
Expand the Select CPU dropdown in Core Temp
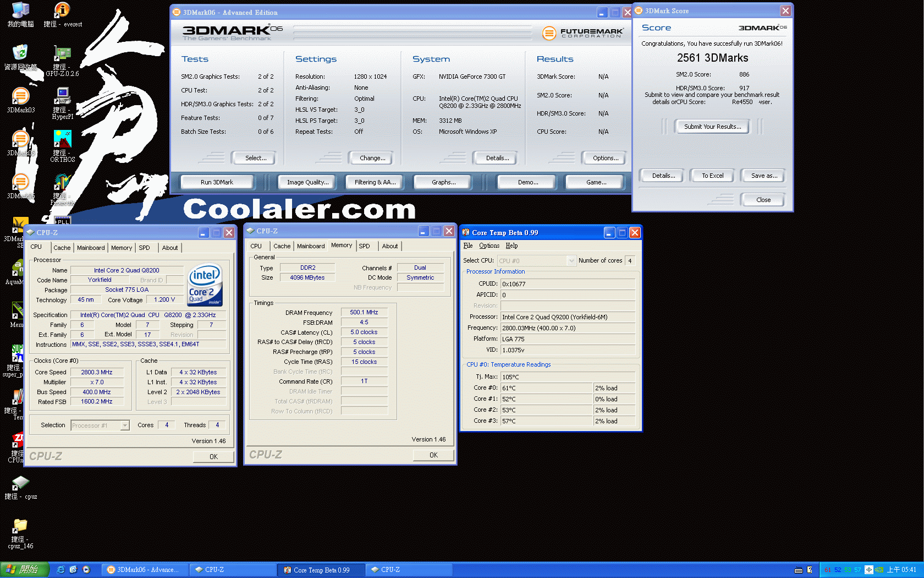pyautogui.click(x=571, y=261)
